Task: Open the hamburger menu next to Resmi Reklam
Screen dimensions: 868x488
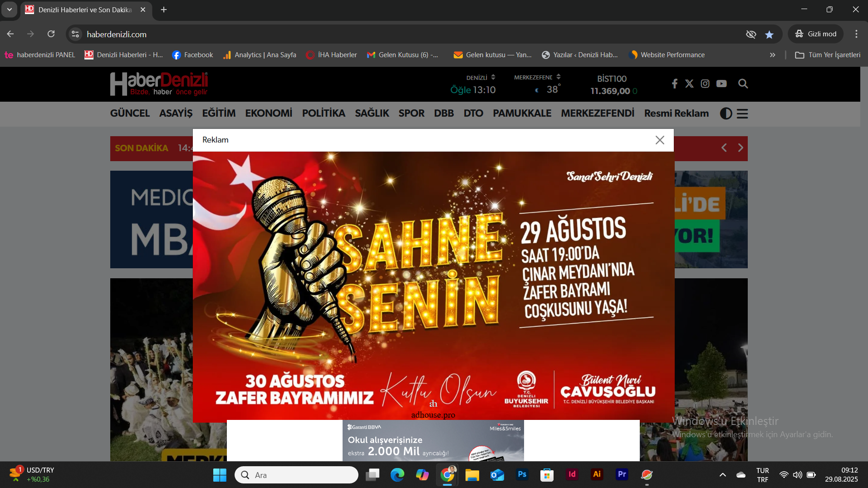Action: click(x=742, y=113)
